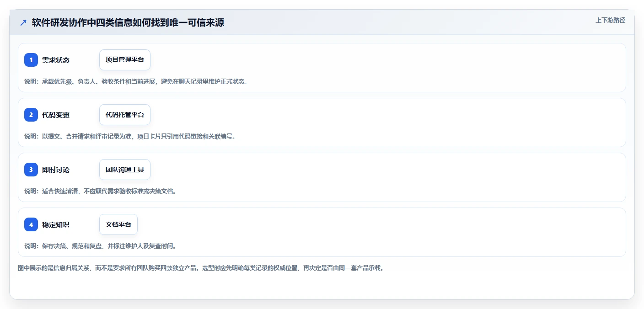Click the description starting 承载优先级、负责人

click(136, 81)
